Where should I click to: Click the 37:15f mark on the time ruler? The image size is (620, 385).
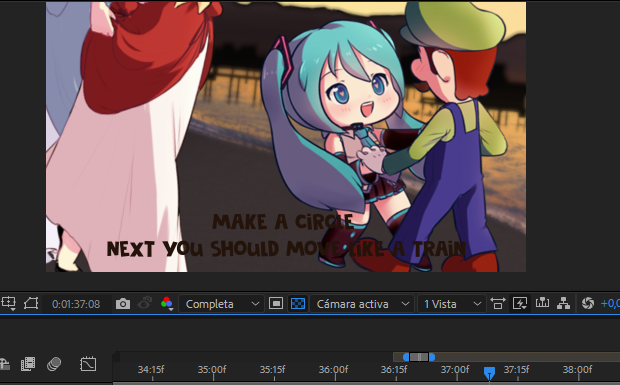[x=516, y=370]
